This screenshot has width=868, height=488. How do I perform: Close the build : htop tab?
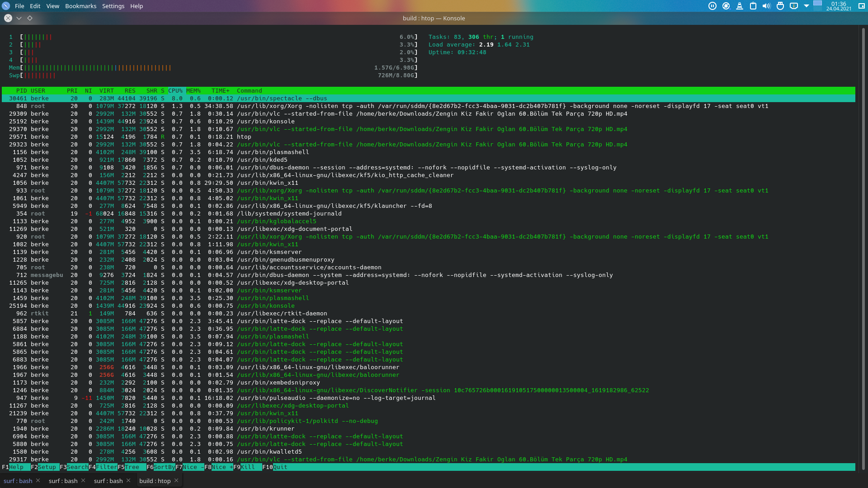pyautogui.click(x=176, y=480)
